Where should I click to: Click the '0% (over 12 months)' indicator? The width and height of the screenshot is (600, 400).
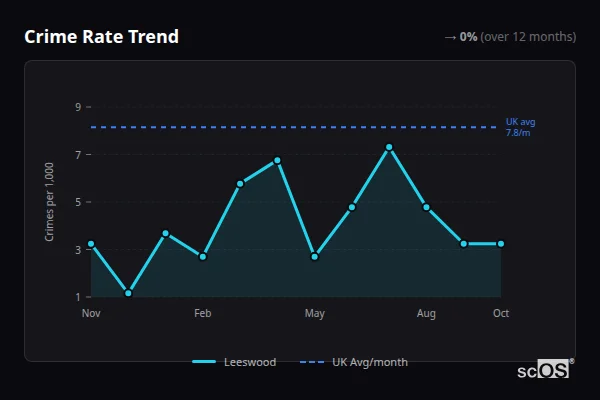tap(518, 37)
